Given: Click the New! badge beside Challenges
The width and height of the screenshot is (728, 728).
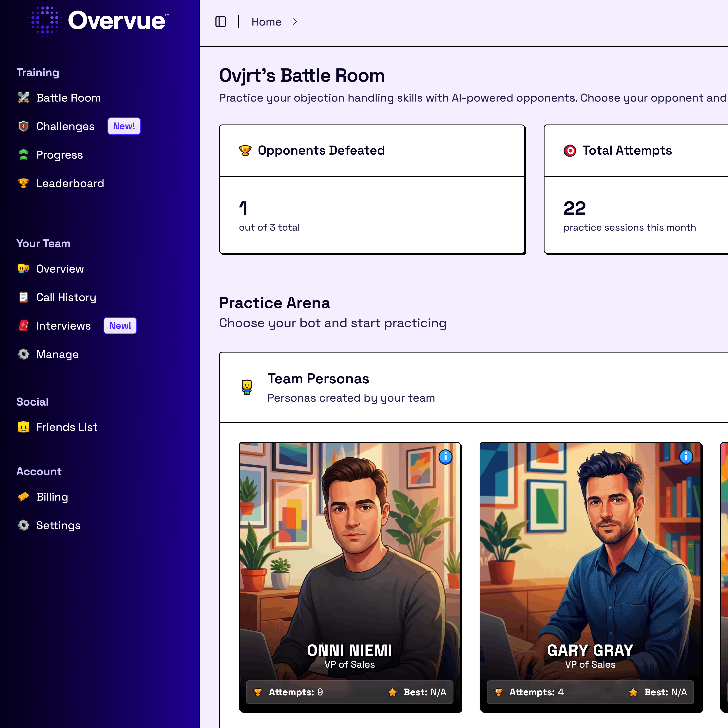Looking at the screenshot, I should (124, 126).
